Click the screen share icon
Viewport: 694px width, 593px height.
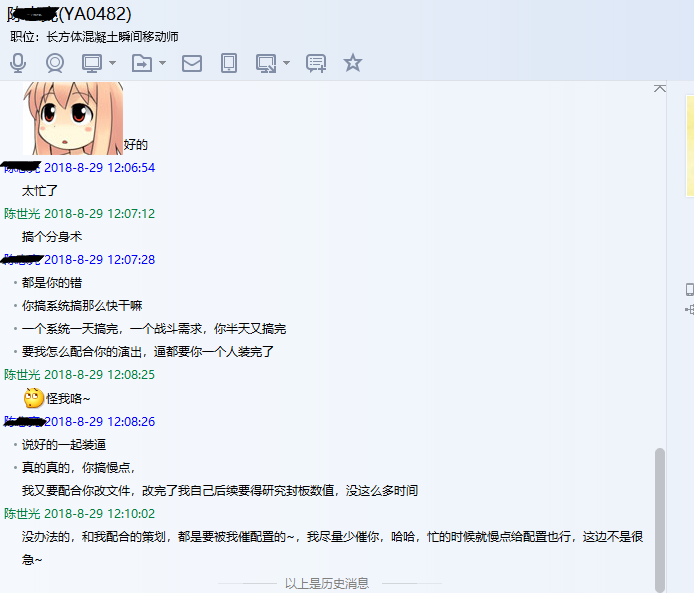pyautogui.click(x=266, y=63)
